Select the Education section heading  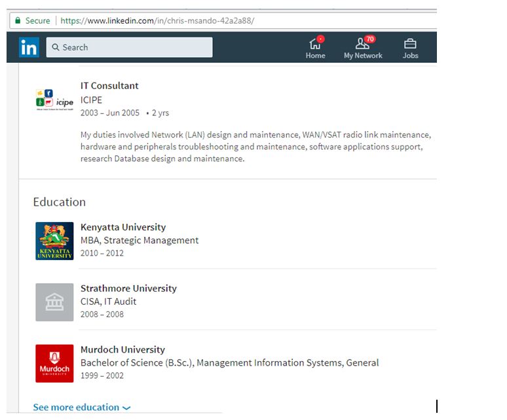[60, 202]
